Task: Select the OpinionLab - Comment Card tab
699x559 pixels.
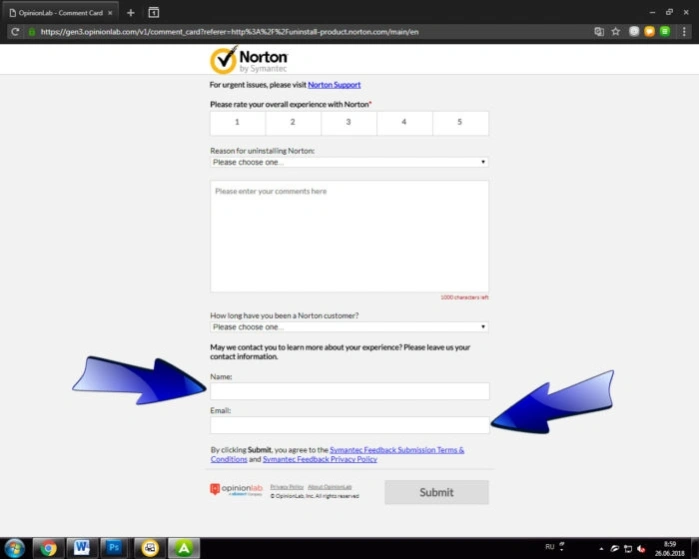Action: coord(62,12)
